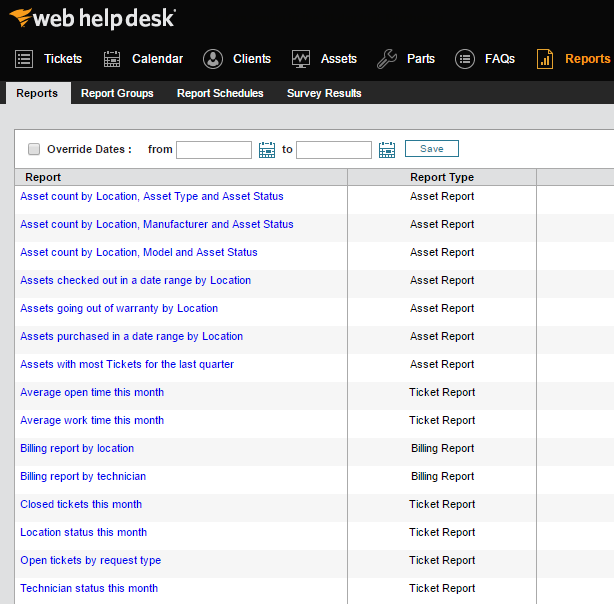
Task: Open Closed tickets this month report
Action: tap(81, 504)
